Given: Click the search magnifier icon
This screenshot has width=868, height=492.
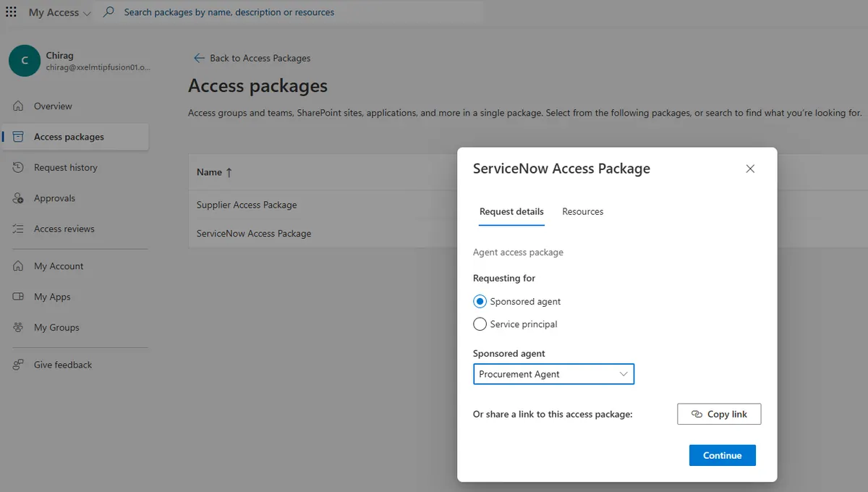Looking at the screenshot, I should (109, 12).
